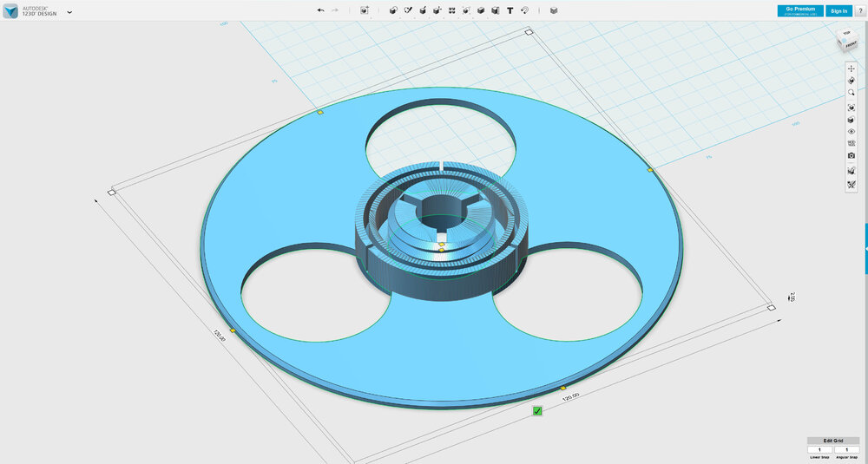The height and width of the screenshot is (464, 868).
Task: Click the Zoom magnifier tool
Action: (x=852, y=92)
